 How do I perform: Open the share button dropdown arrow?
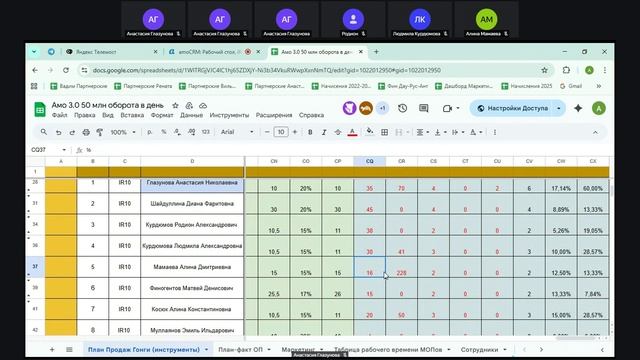(x=559, y=108)
